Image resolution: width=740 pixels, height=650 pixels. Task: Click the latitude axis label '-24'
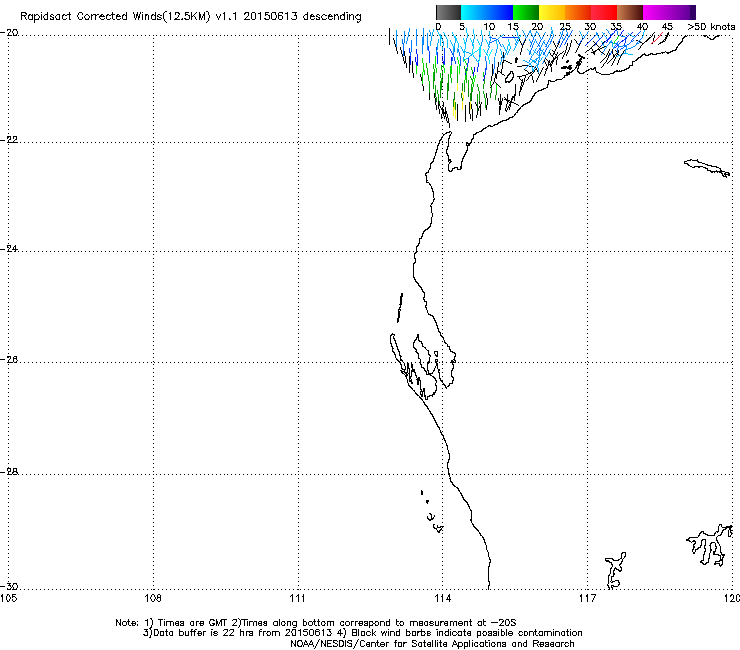(x=9, y=248)
